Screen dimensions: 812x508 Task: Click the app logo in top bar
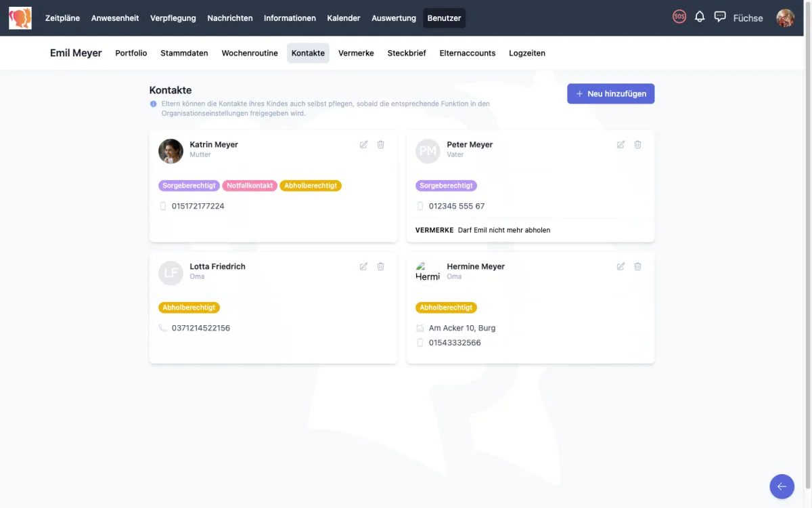(x=20, y=18)
